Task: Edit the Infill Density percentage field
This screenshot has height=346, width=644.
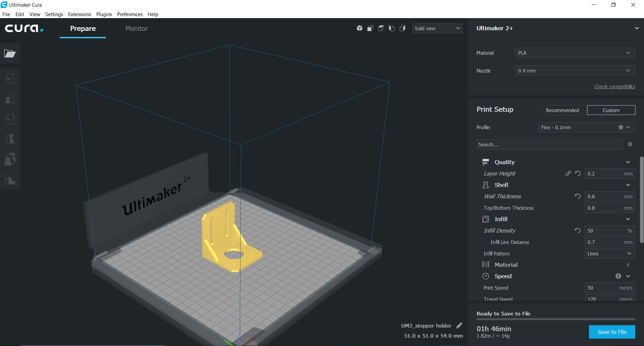Action: click(610, 231)
